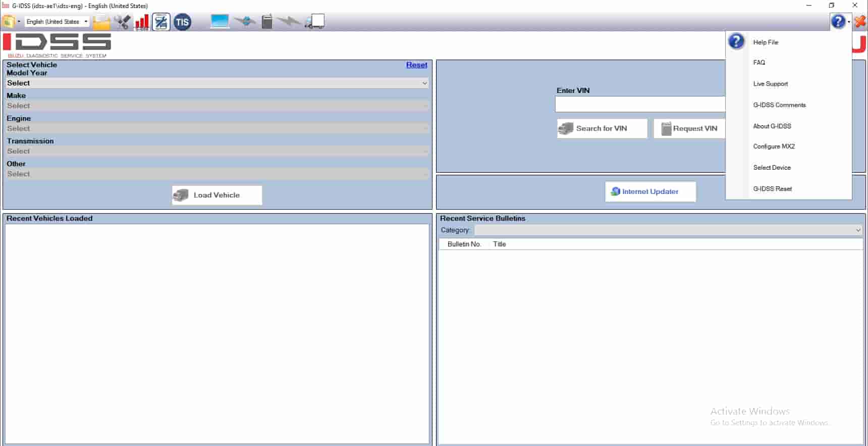Click the lightning bolt connection icon

click(289, 21)
